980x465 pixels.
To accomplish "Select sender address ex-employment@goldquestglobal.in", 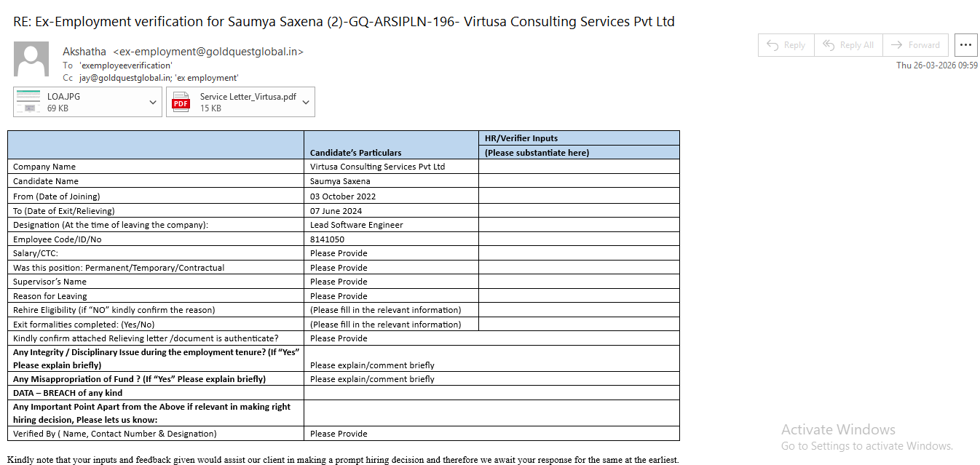I will [208, 52].
